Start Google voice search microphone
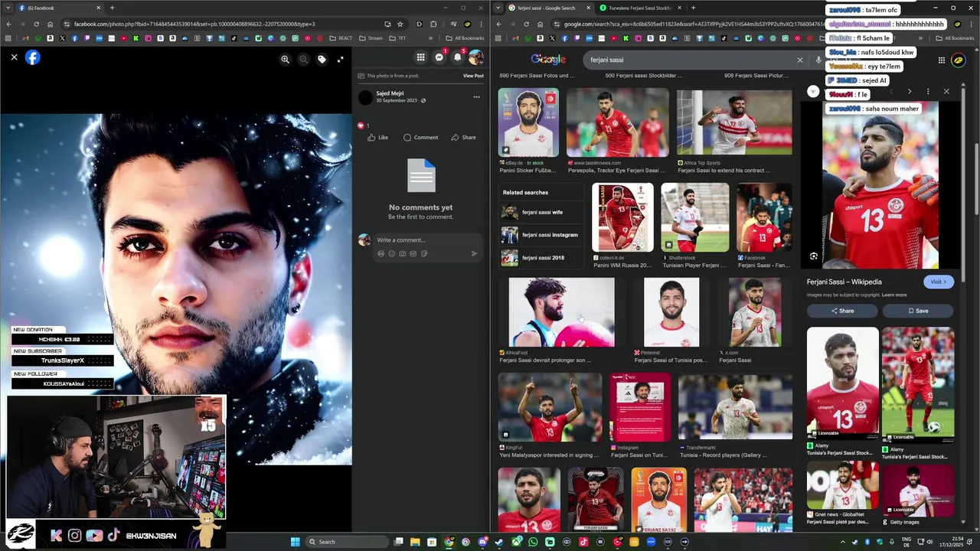 (818, 60)
